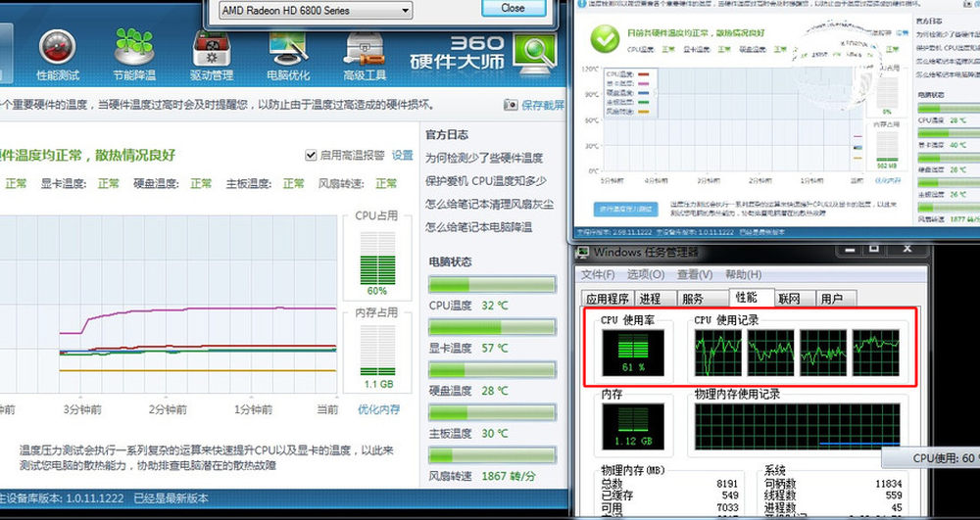Open 驱动管理 driver management icon

(x=212, y=56)
